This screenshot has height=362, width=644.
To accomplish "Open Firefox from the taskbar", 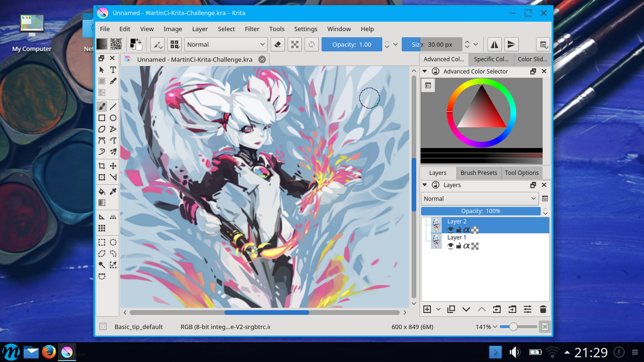I will coord(49,352).
